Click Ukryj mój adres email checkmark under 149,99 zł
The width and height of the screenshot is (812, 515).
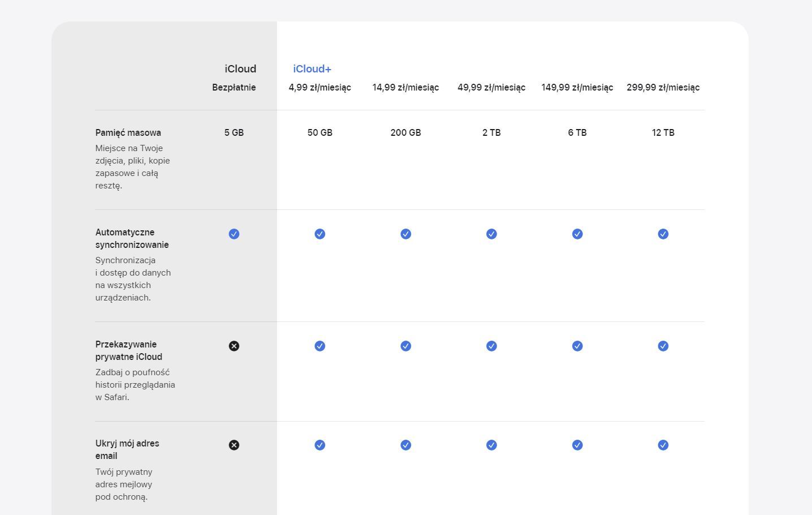tap(577, 445)
